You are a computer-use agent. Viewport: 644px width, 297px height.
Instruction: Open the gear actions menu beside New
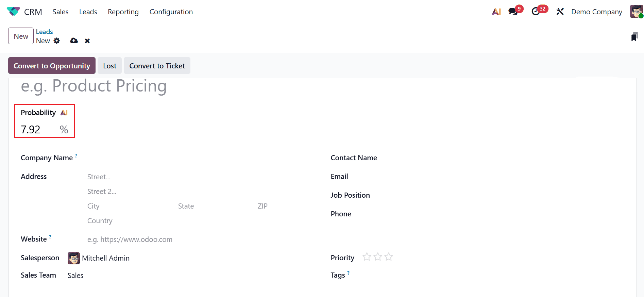click(x=57, y=41)
